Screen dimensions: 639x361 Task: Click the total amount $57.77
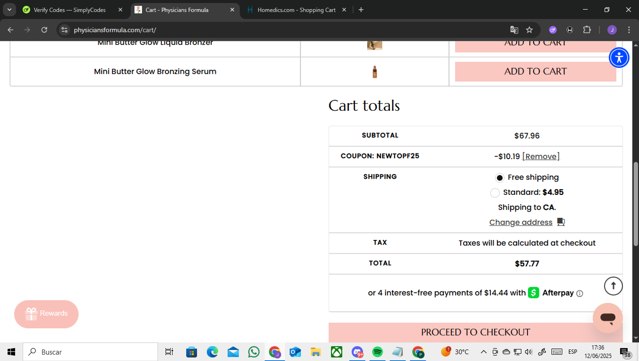527,264
